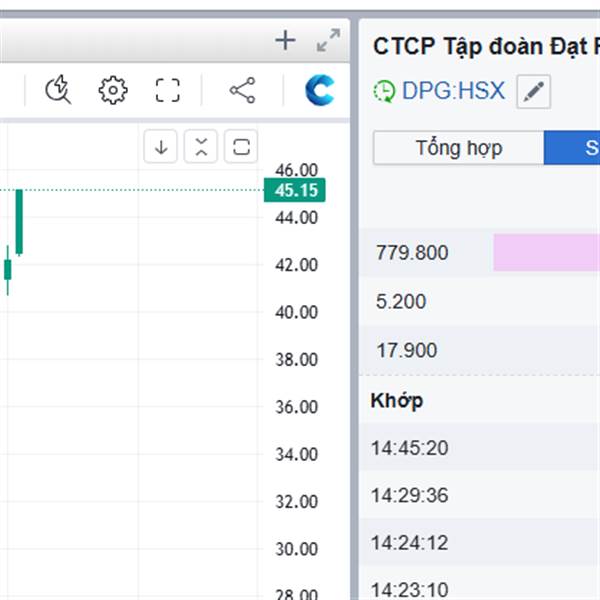Enter fullscreen mode bracket icon
The height and width of the screenshot is (600, 600).
[168, 90]
